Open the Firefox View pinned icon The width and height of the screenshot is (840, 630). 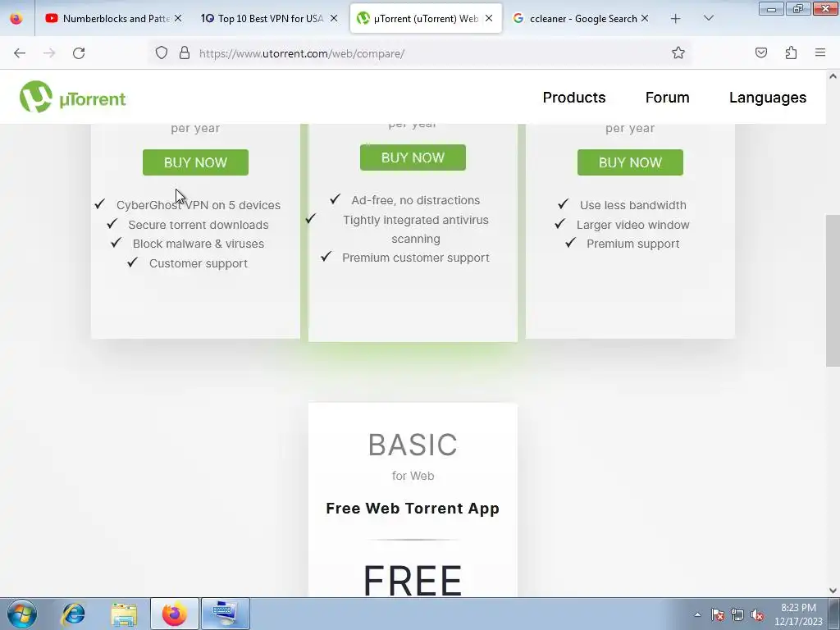coord(16,18)
